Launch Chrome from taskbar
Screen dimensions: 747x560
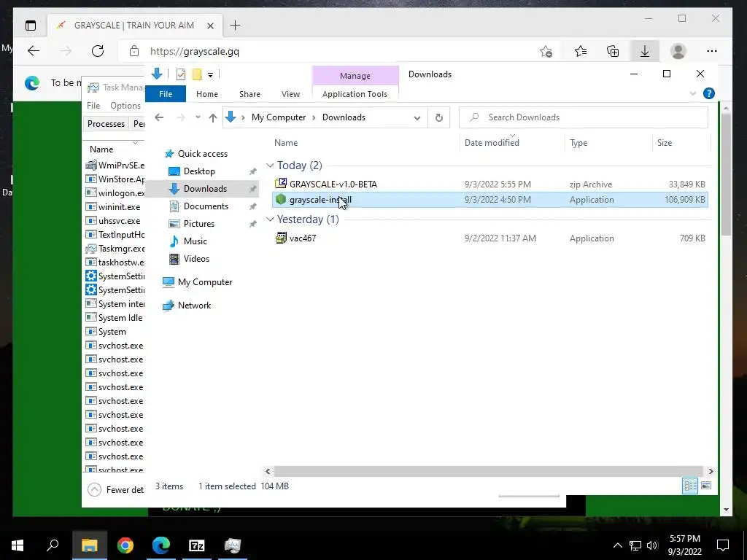pyautogui.click(x=125, y=545)
